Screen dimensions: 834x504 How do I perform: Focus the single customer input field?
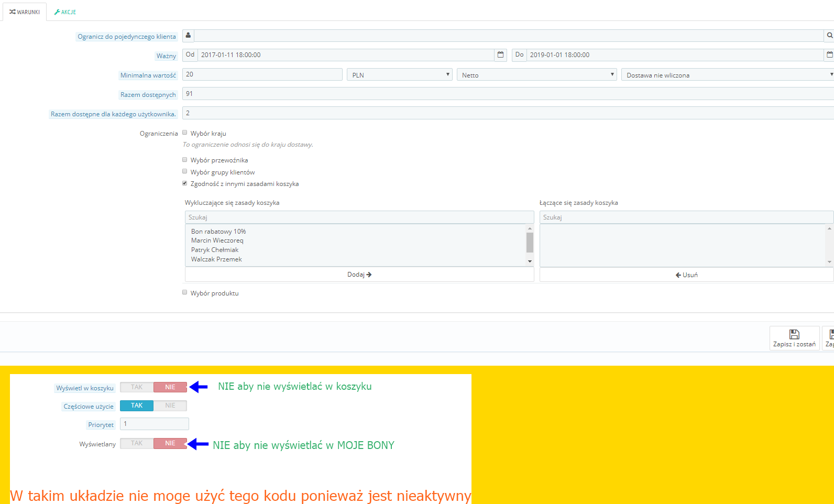tap(509, 36)
